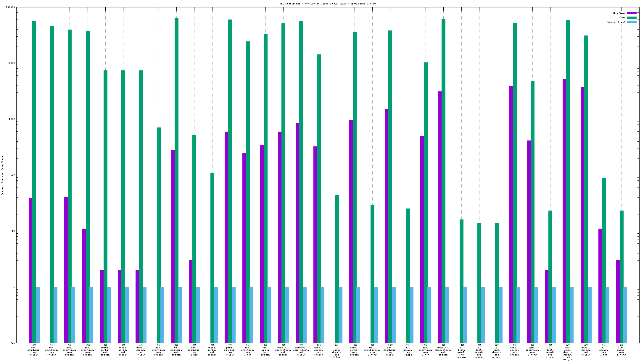Click the psbl.surriel.com origin axis label

point(230,350)
